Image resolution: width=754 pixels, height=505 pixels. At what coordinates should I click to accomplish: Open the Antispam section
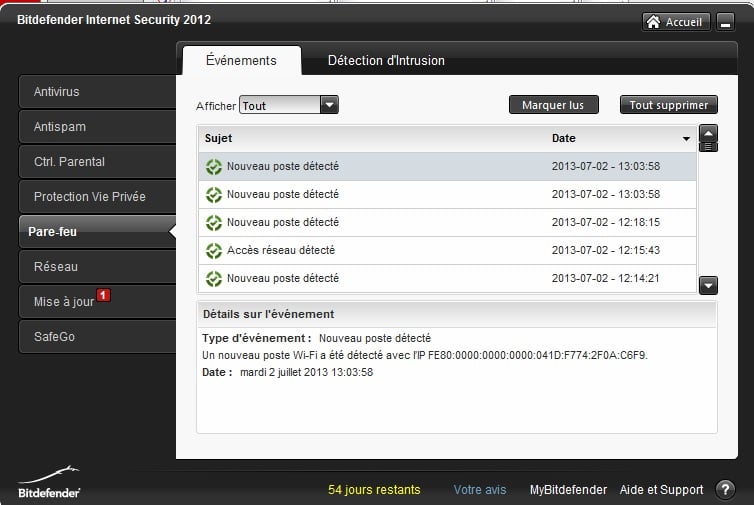[97, 126]
